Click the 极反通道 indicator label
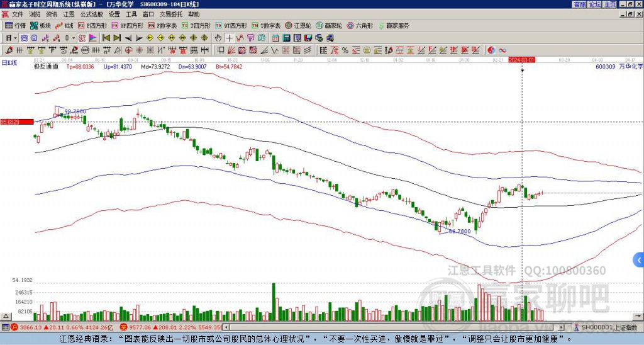644x345 pixels. pyautogui.click(x=46, y=66)
